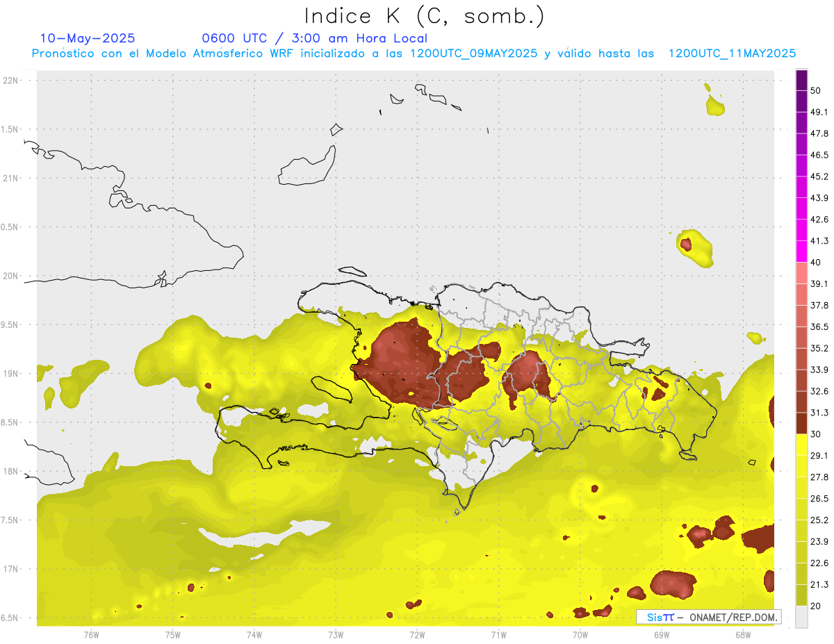Click the "43.9" value on color scale
Image resolution: width=834 pixels, height=644 pixels.
[x=819, y=198]
